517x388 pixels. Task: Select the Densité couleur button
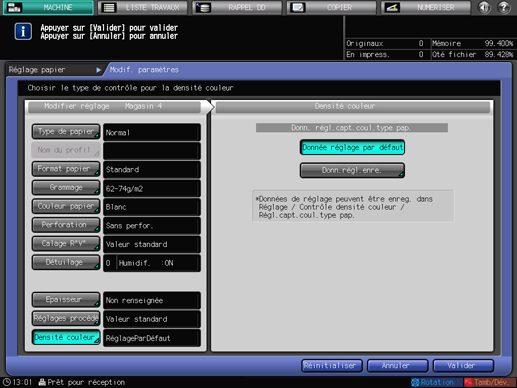[x=66, y=337]
